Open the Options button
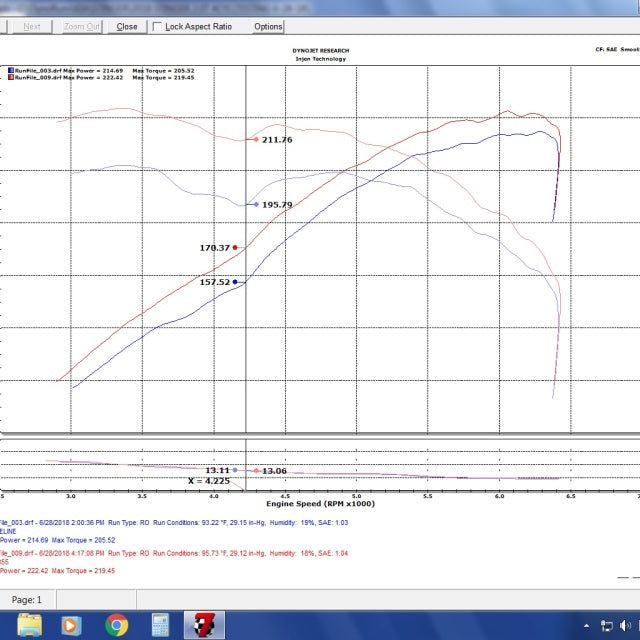Viewport: 640px width, 640px height. coord(268,26)
